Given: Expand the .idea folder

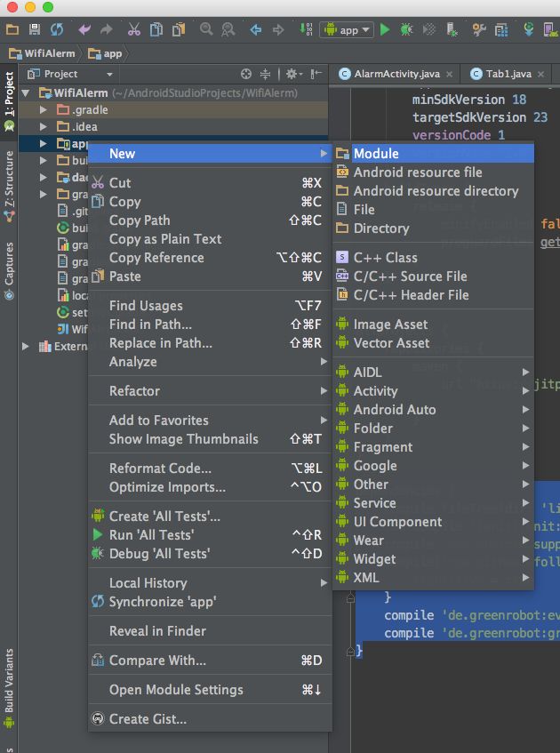Looking at the screenshot, I should click(44, 127).
